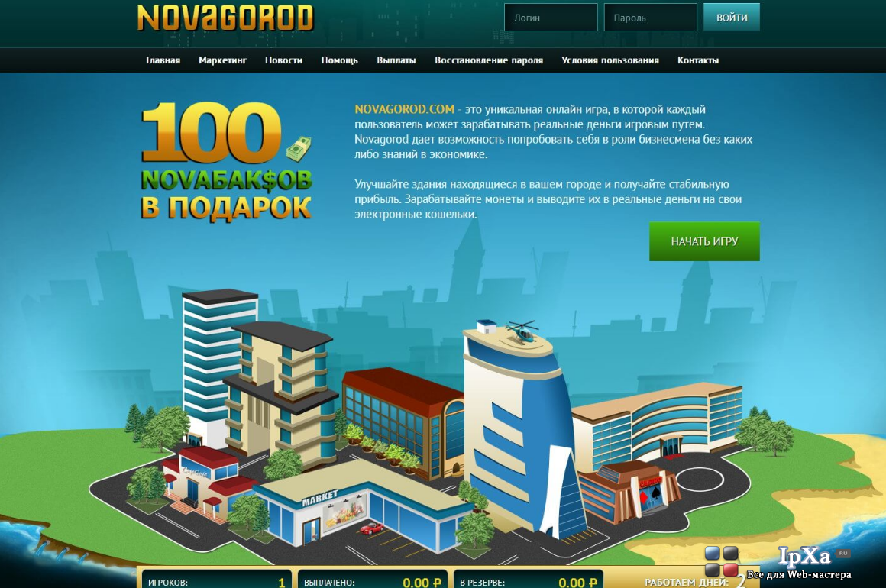Click the ВОЙТИ login button

click(732, 18)
